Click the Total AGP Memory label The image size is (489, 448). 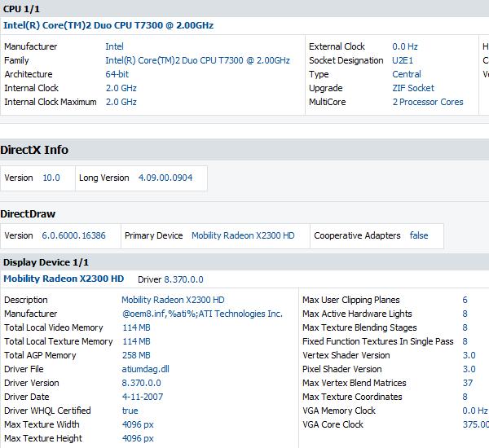(40, 355)
